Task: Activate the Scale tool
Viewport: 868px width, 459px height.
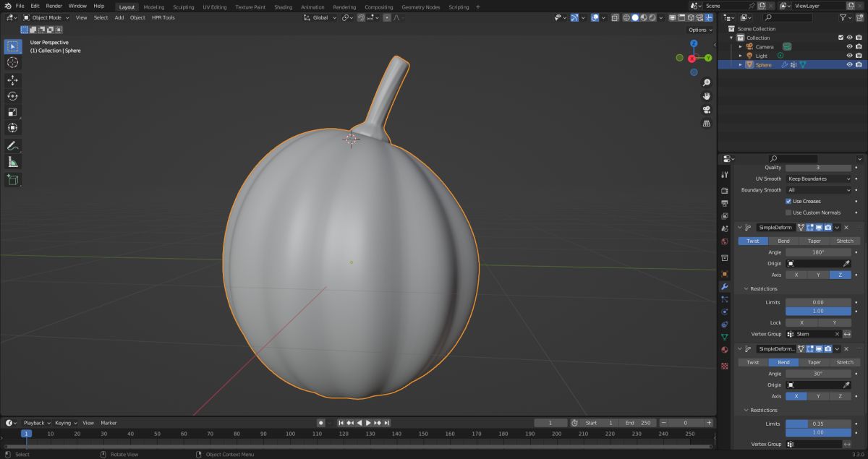Action: [x=12, y=112]
